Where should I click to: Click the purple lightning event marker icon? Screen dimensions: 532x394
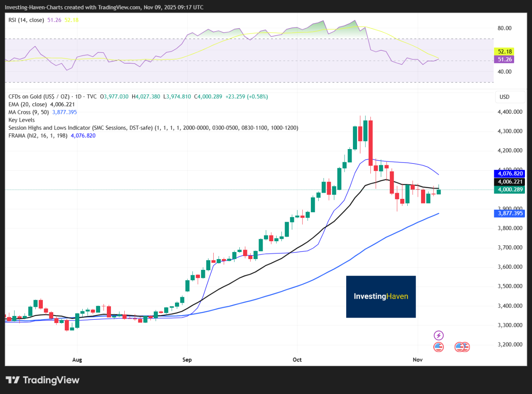[x=438, y=335]
